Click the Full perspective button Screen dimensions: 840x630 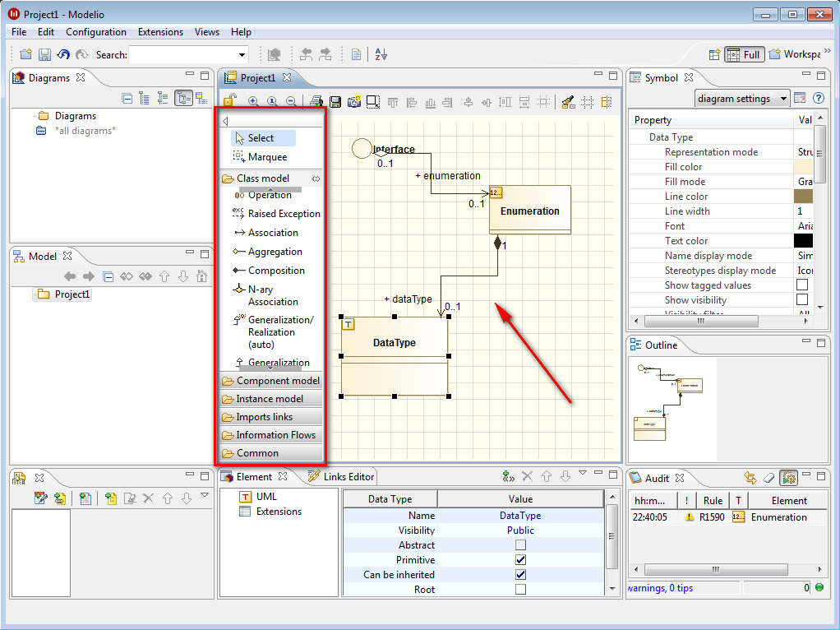pyautogui.click(x=744, y=55)
